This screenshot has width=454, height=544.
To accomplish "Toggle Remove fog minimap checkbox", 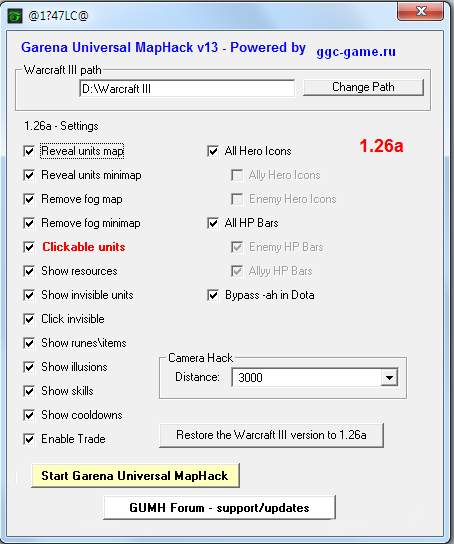I will [x=29, y=223].
